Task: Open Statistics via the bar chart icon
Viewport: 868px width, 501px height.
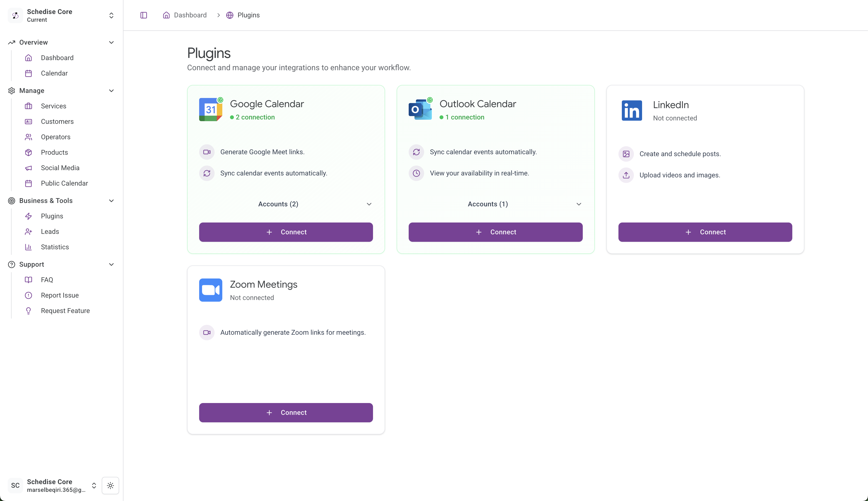Action: pyautogui.click(x=28, y=247)
